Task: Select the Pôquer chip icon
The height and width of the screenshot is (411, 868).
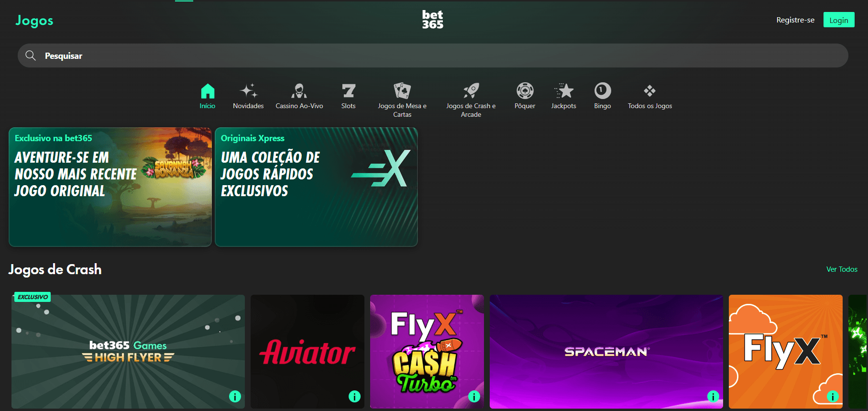Action: [525, 90]
